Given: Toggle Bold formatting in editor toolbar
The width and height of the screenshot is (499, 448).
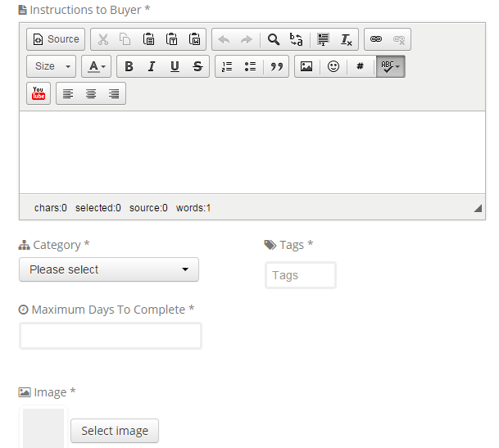Looking at the screenshot, I should point(129,66).
